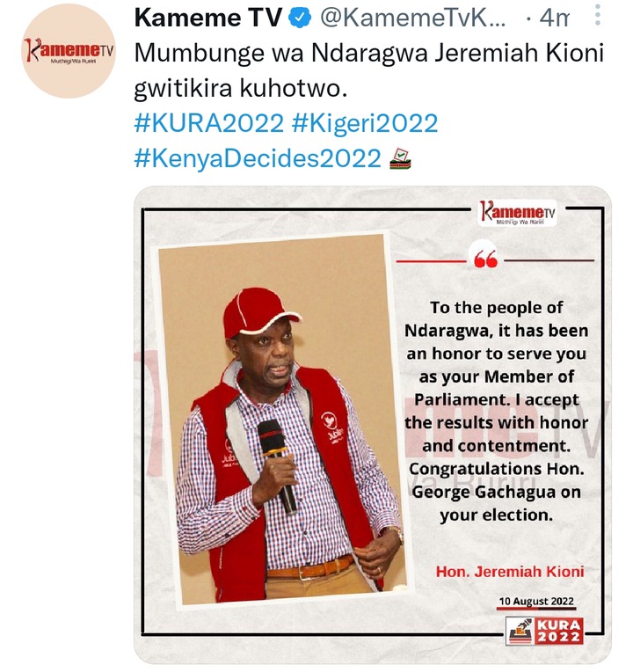This screenshot has height=672, width=633.
Task: Click the blue verified badge
Action: click(x=300, y=18)
